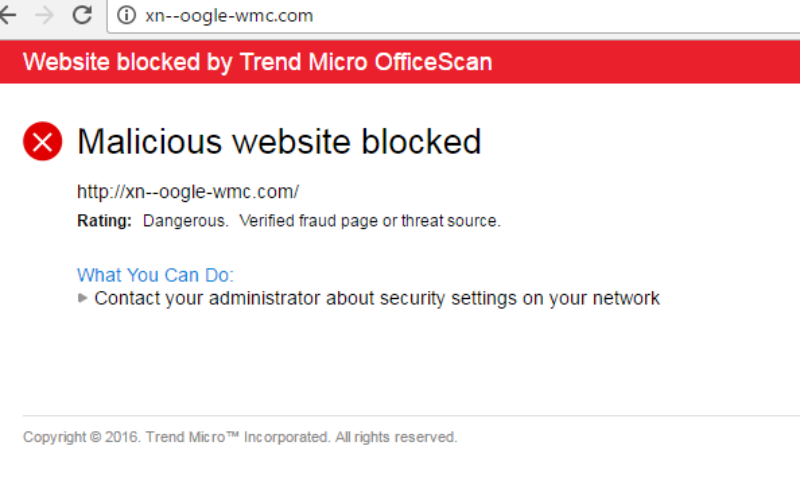800x500 pixels.
Task: Reload the blocked page
Action: pyautogui.click(x=82, y=15)
